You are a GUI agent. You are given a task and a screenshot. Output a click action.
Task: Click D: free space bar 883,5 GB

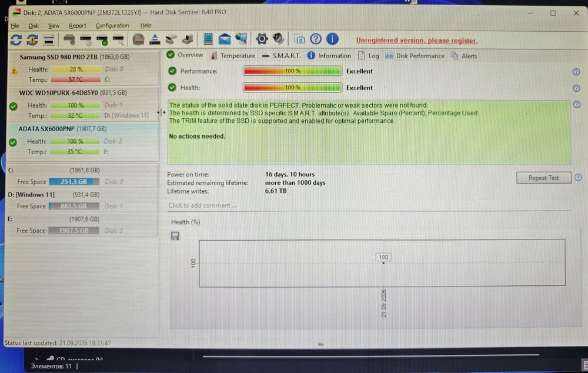[74, 206]
